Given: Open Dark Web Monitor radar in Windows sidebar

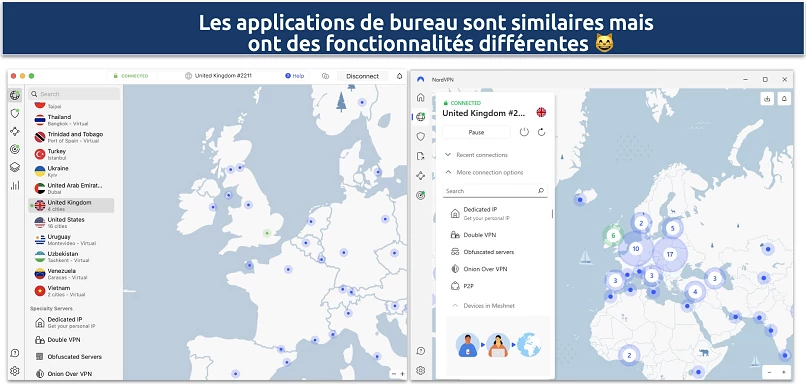Looking at the screenshot, I should click(420, 195).
